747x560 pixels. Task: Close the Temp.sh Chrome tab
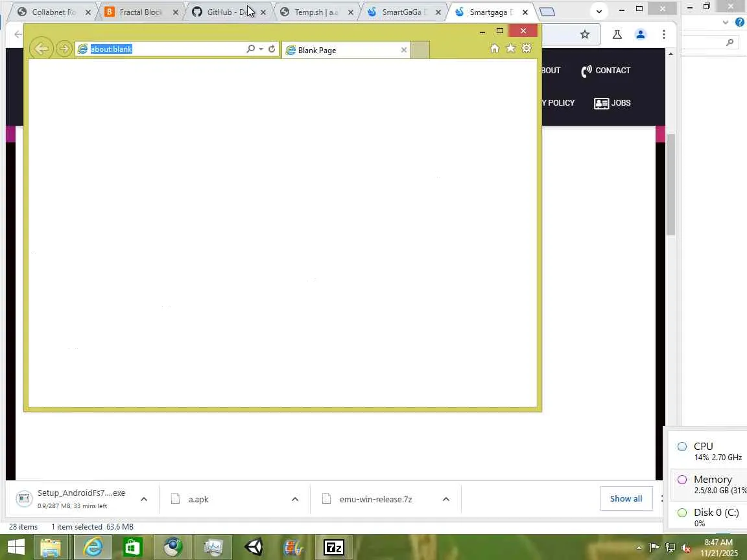pos(351,12)
